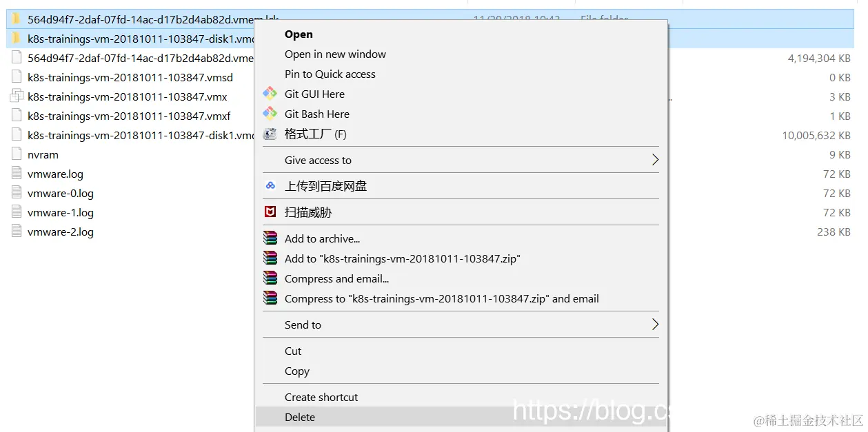This screenshot has width=868, height=432.
Task: Click the Format Factory 格式工厂 icon
Action: tap(270, 134)
